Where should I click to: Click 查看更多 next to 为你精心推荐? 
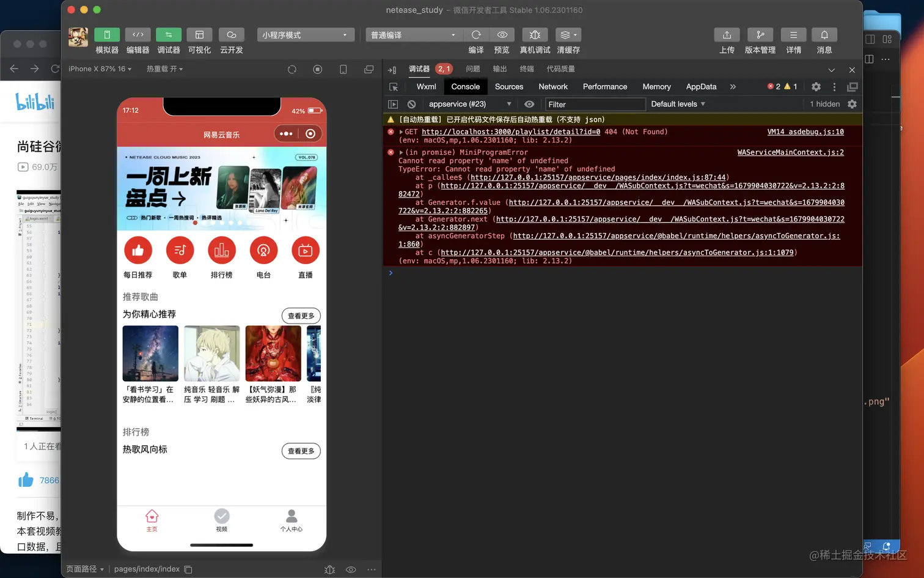click(301, 316)
